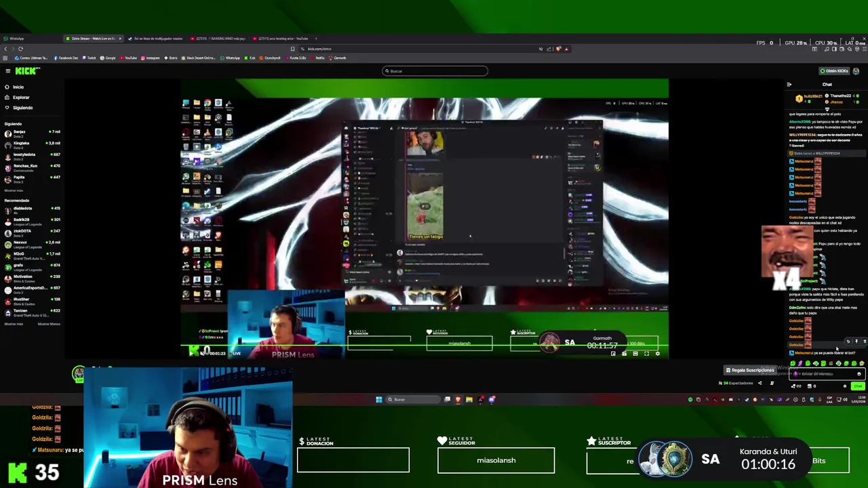868x488 pixels.
Task: Open Instagram bookmark
Action: click(x=151, y=58)
